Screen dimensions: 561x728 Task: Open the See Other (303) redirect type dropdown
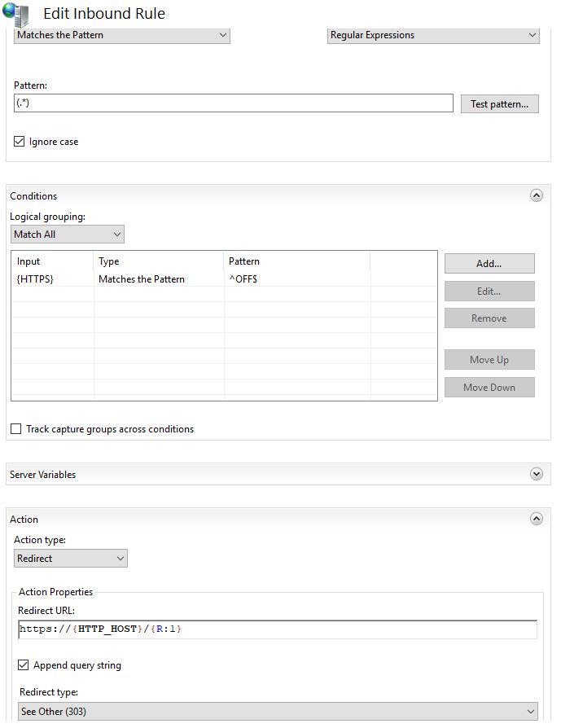(278, 711)
